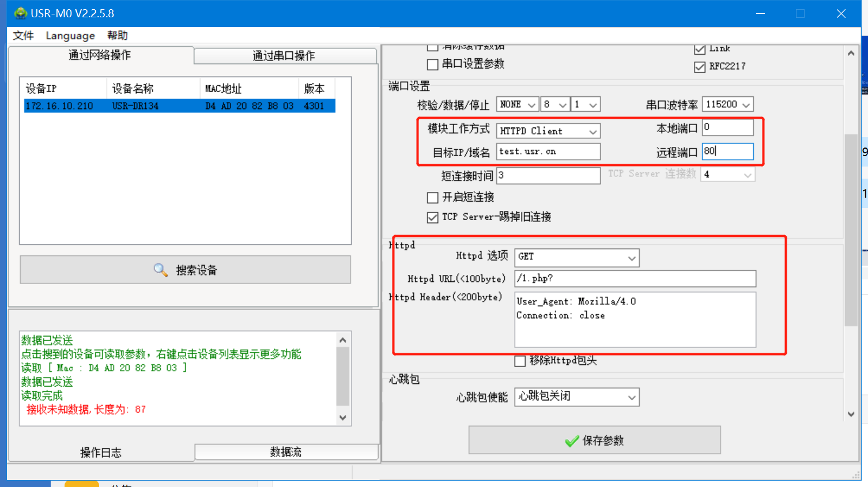The width and height of the screenshot is (868, 487).
Task: Click the 保存参数 button
Action: [x=595, y=440]
